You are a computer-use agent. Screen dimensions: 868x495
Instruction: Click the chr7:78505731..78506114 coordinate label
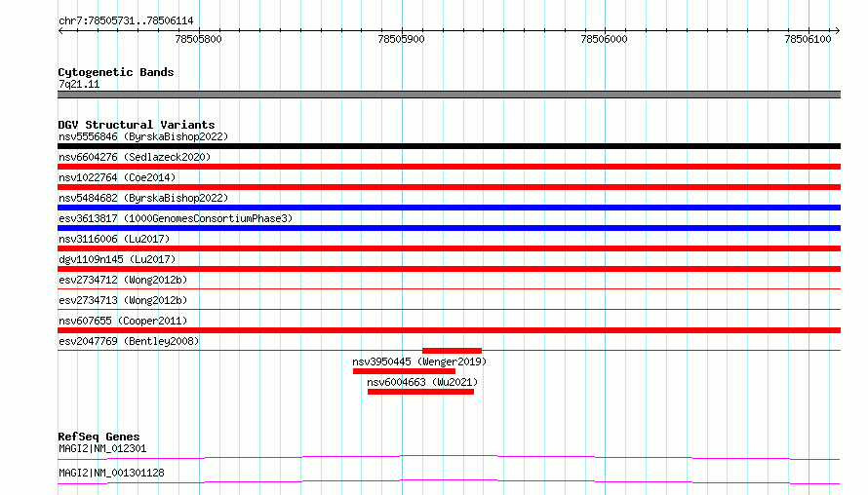126,20
